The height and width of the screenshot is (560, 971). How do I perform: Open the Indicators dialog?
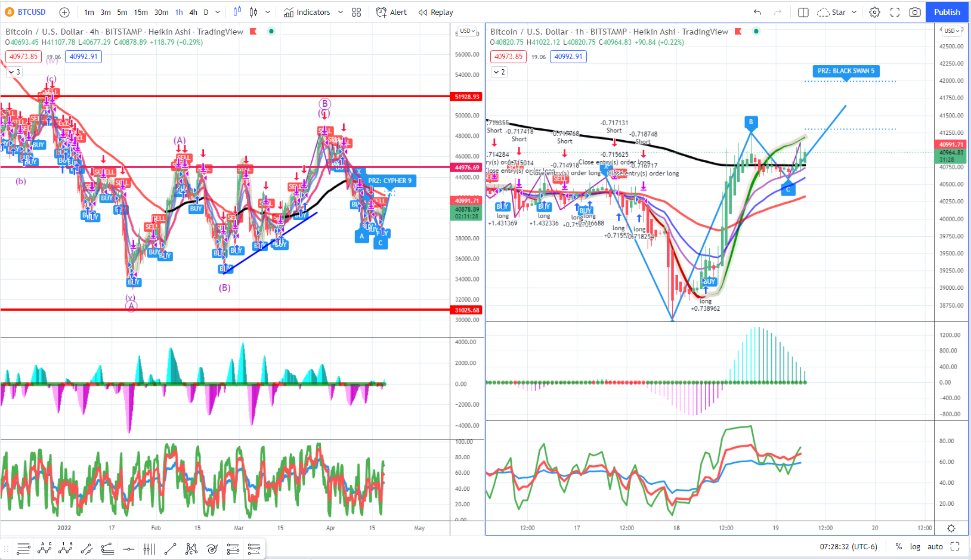point(307,12)
